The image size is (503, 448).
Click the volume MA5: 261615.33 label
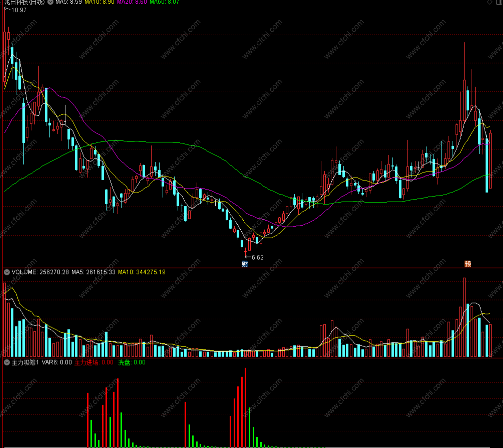click(x=93, y=272)
